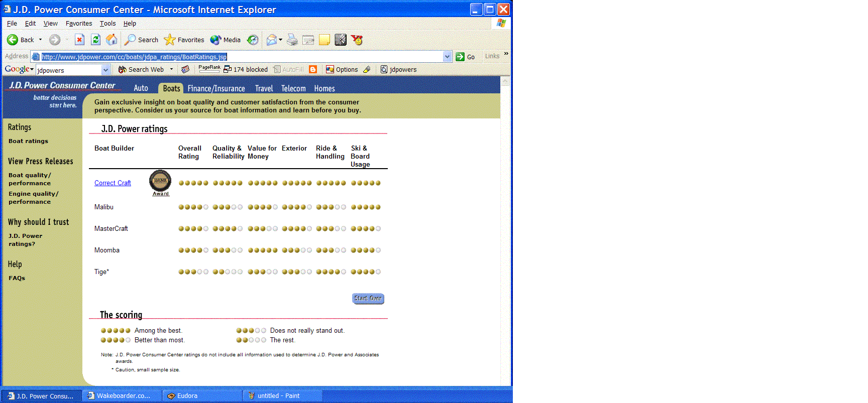Open Boat quality/performance press release

pyautogui.click(x=30, y=179)
